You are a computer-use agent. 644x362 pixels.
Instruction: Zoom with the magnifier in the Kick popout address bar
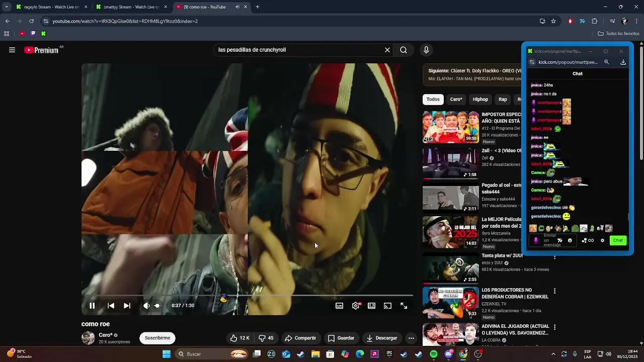coord(607,62)
